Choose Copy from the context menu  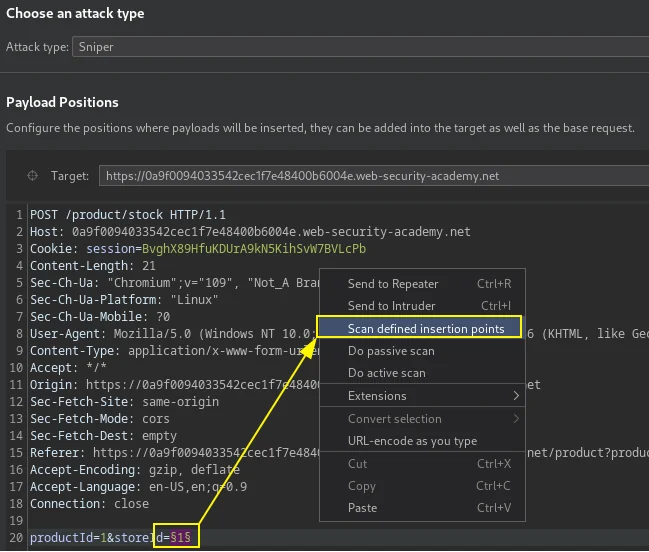(422, 486)
